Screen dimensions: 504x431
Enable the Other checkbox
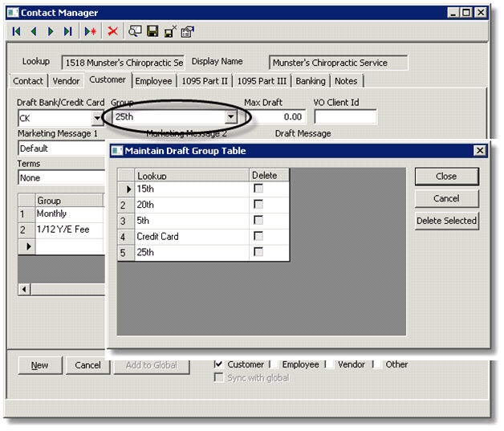point(377,364)
